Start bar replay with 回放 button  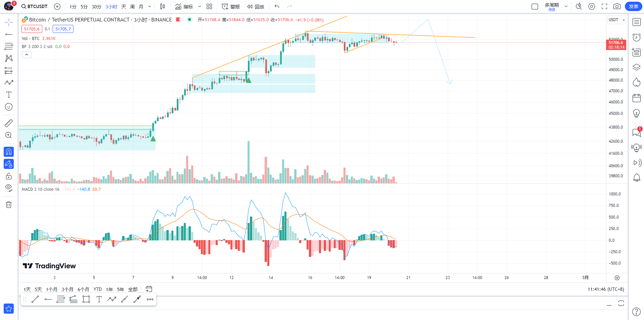(256, 7)
